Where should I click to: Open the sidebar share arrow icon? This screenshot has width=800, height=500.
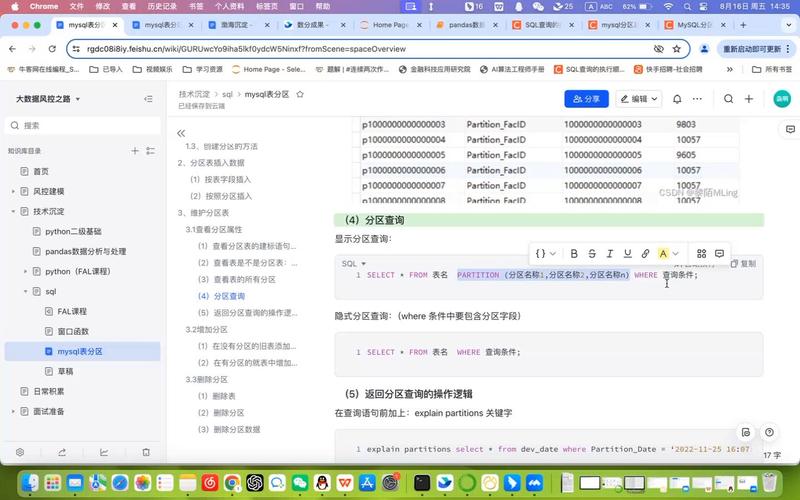pos(62,452)
